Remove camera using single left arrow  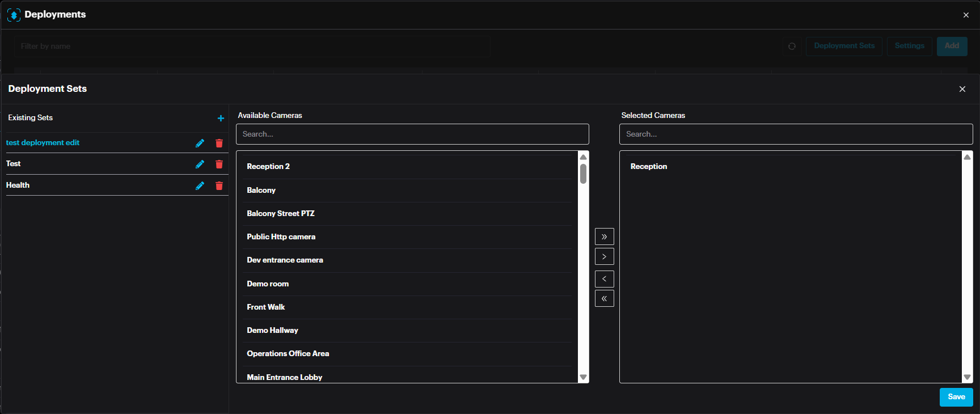604,278
